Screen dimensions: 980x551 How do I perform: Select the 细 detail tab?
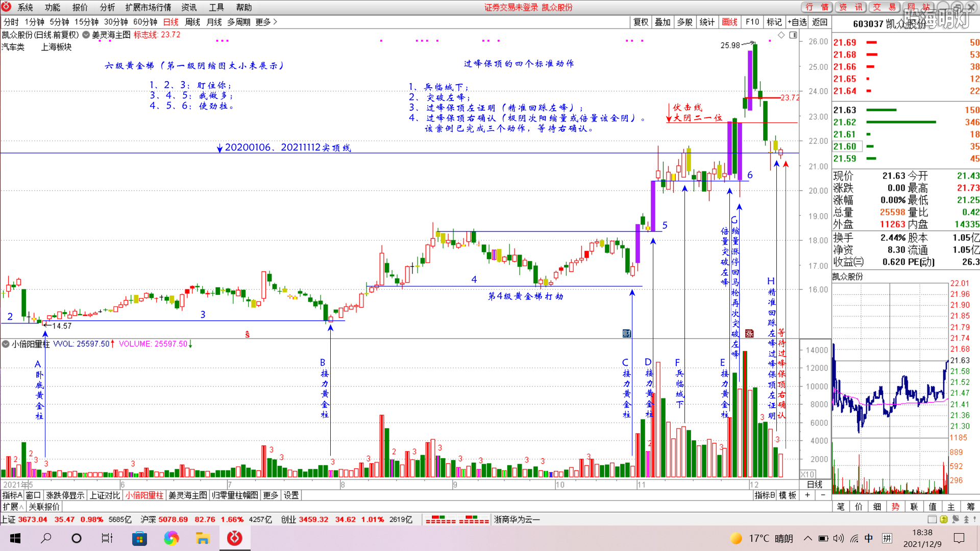click(x=877, y=507)
